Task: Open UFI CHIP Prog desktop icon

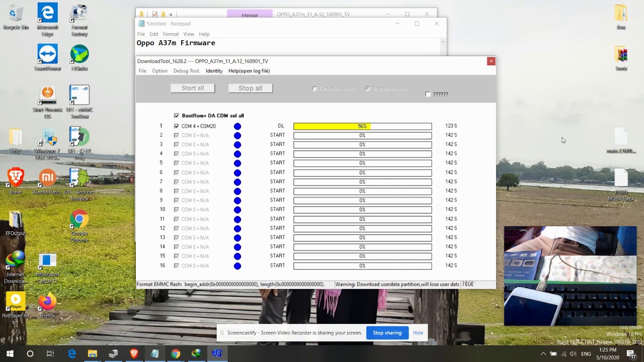Action: coord(79,144)
